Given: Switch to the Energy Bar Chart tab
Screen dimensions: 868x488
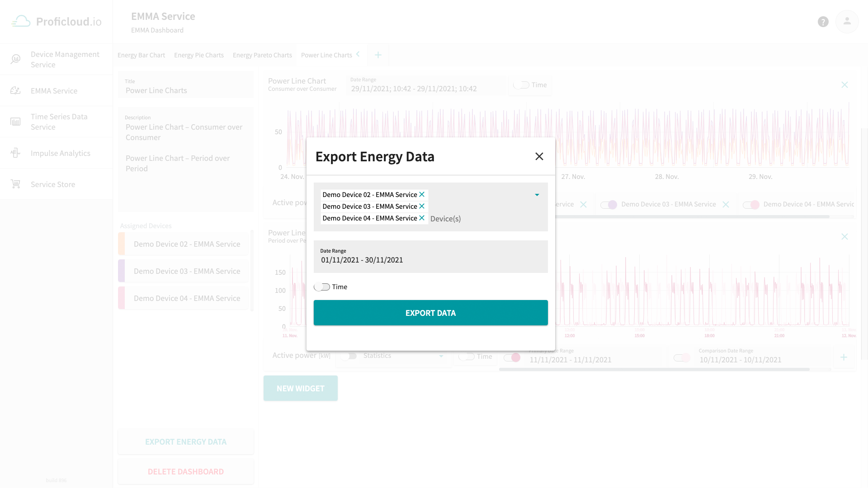Looking at the screenshot, I should [x=142, y=55].
